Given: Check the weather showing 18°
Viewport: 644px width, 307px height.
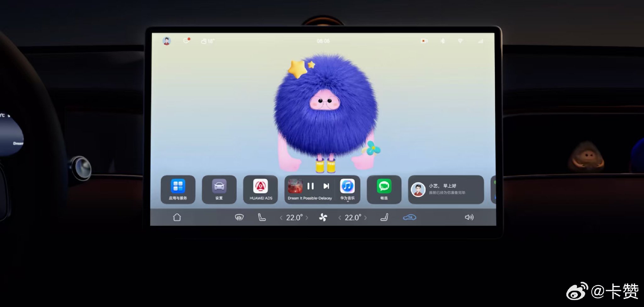Looking at the screenshot, I should point(208,41).
